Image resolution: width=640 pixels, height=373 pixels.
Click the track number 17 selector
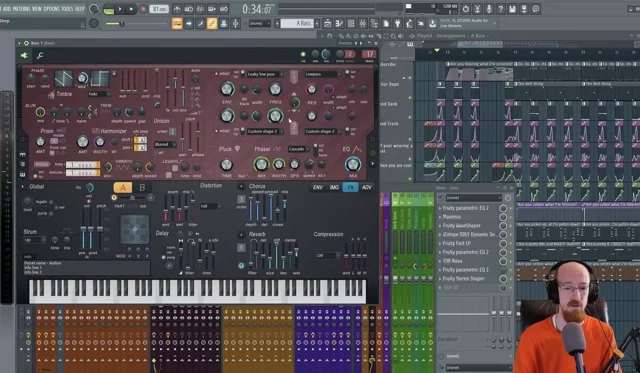[x=369, y=54]
